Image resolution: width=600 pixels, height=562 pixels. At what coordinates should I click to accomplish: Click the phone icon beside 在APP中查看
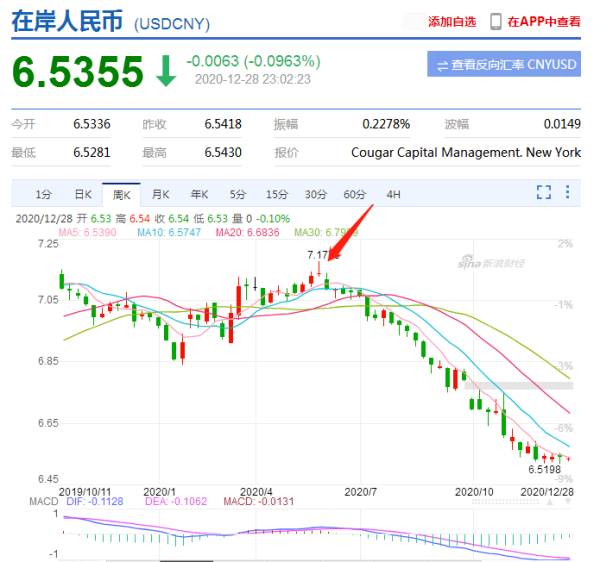click(496, 21)
